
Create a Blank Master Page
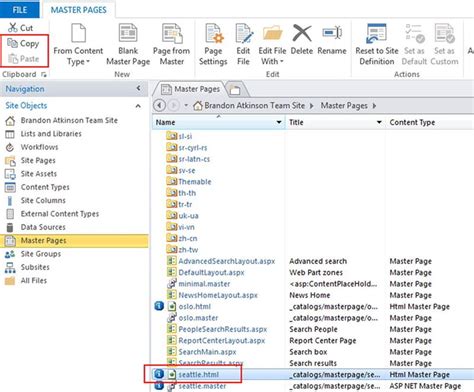tap(128, 45)
